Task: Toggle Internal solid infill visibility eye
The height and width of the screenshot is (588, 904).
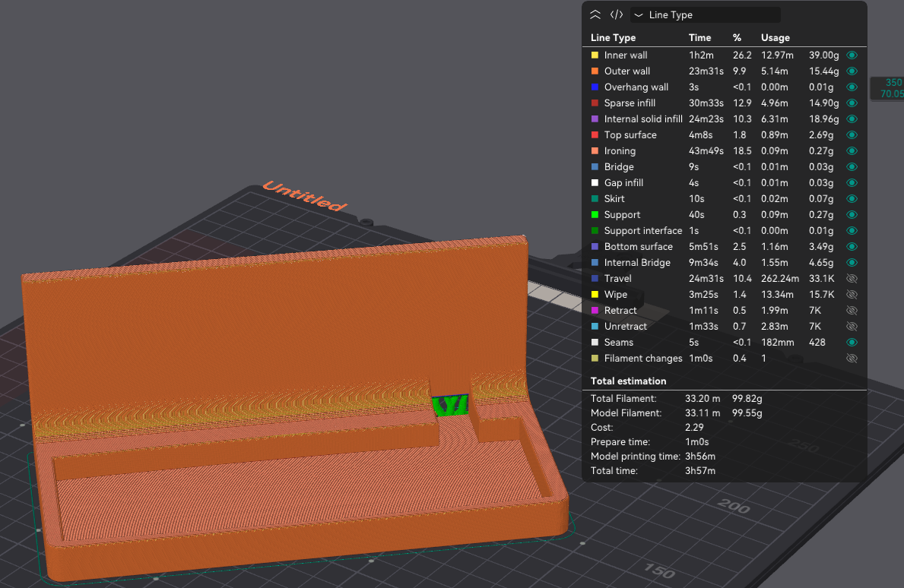Action: click(852, 119)
